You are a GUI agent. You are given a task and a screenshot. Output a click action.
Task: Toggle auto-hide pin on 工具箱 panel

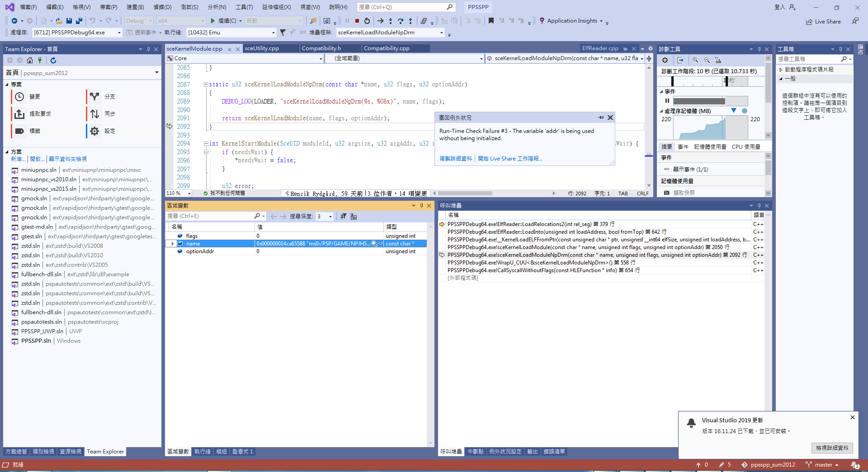point(840,49)
